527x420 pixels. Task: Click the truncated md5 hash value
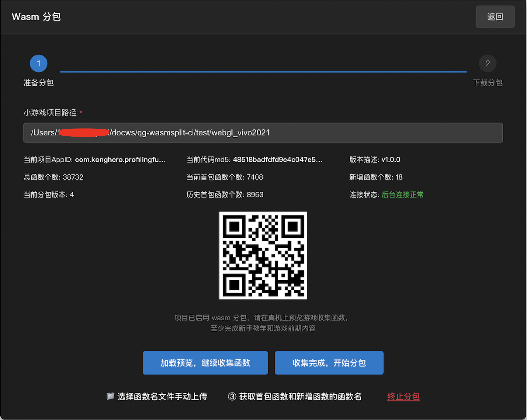point(277,160)
